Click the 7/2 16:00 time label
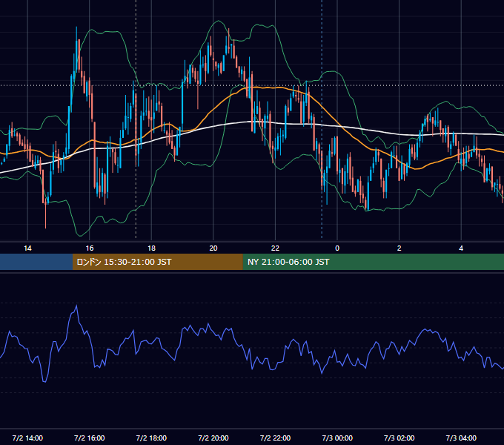 click(x=90, y=438)
